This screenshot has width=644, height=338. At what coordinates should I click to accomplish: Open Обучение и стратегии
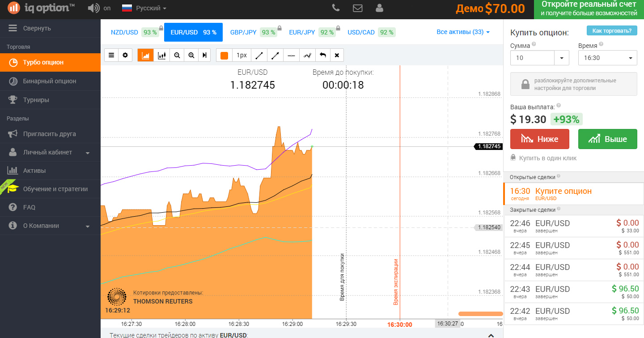pyautogui.click(x=50, y=189)
